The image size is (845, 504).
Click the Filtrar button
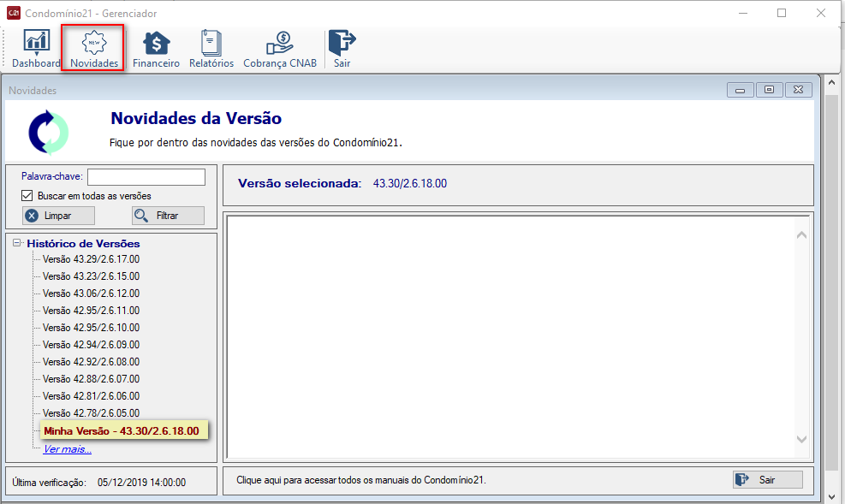coord(168,216)
